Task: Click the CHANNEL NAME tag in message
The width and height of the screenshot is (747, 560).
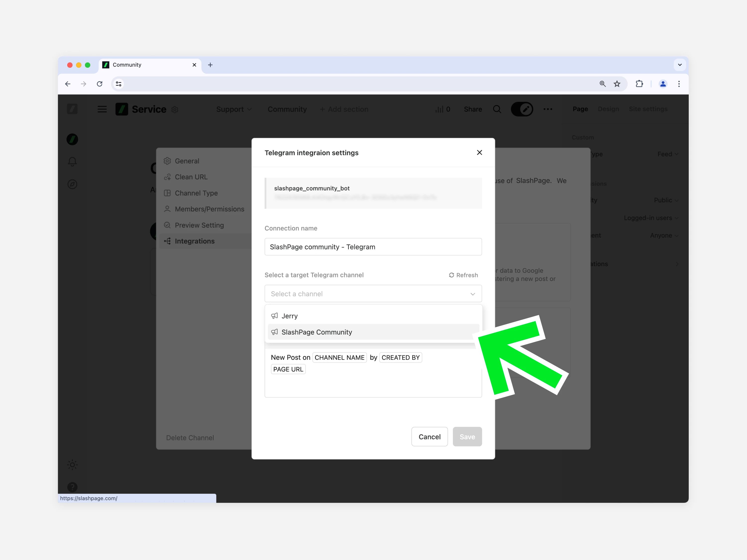Action: tap(339, 357)
